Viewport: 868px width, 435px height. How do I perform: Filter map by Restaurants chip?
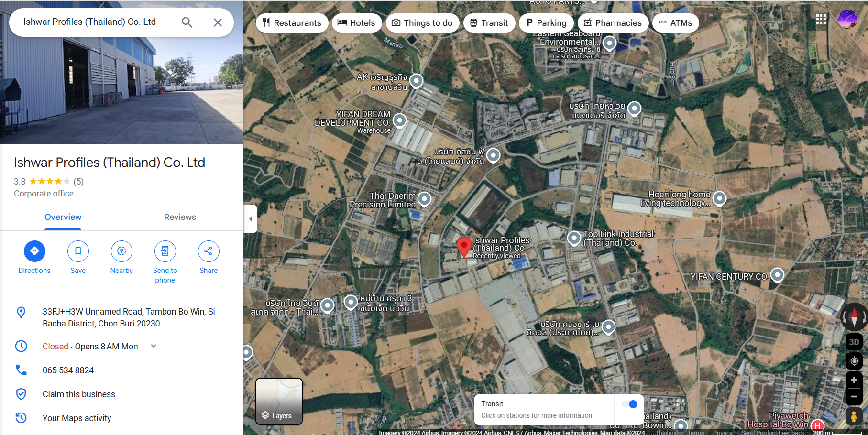point(292,23)
